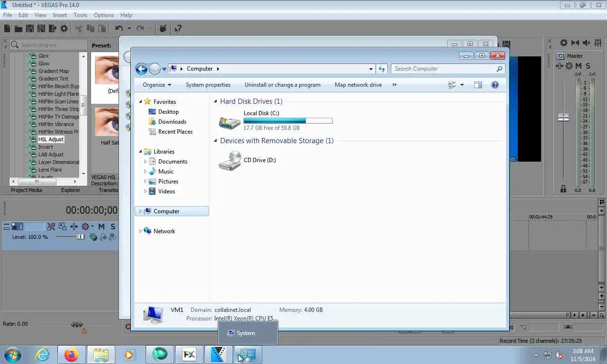This screenshot has height=364, width=607.
Task: Open Explorer help question mark icon
Action: [495, 85]
